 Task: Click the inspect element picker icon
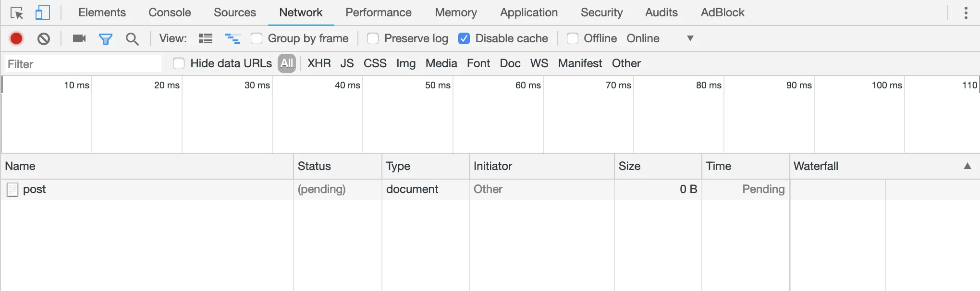pyautogui.click(x=17, y=13)
